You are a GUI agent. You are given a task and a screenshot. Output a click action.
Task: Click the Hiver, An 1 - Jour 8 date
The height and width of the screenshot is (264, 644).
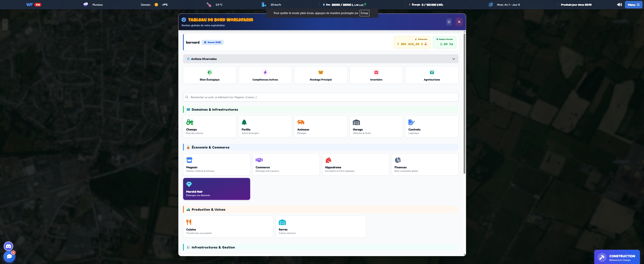508,5
